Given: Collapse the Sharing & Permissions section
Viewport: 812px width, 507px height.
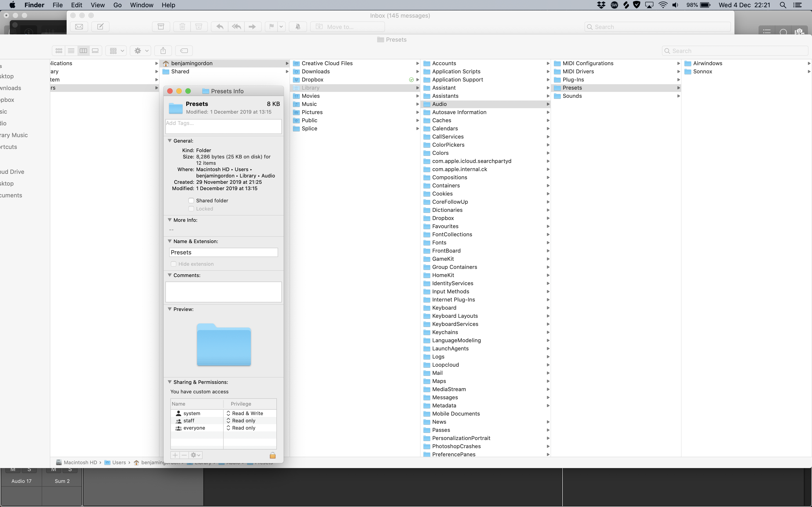Looking at the screenshot, I should (170, 382).
